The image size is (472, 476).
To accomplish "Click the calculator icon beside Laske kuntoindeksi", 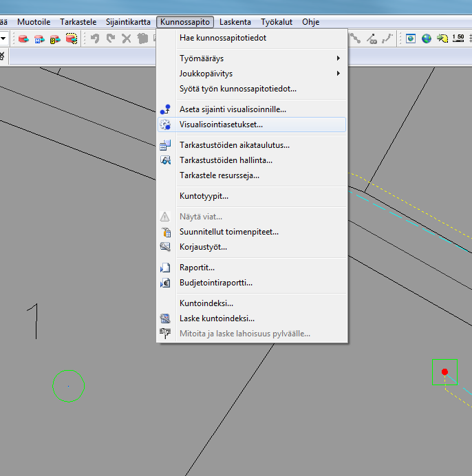I will click(165, 318).
